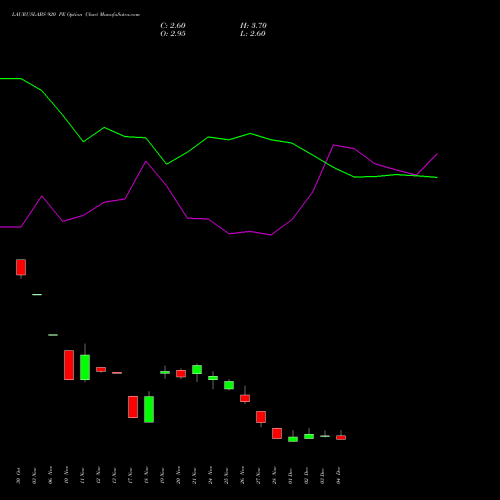Screen dimensions: 500x500
Task: Select the open value O: 2.95
Action: point(173,33)
